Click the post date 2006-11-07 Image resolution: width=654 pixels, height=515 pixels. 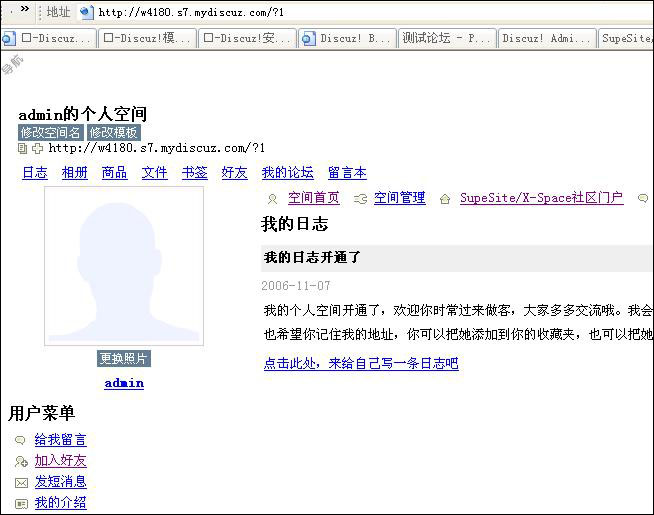click(296, 286)
